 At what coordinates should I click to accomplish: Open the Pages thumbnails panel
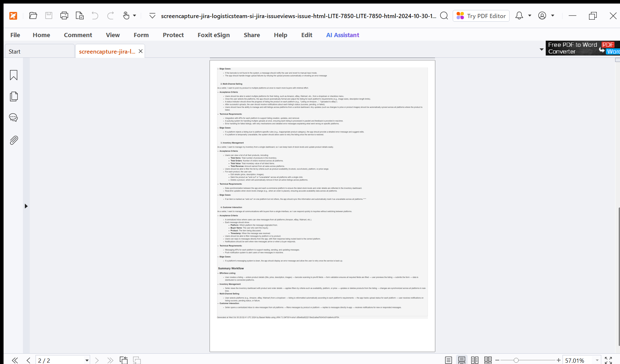tap(14, 96)
